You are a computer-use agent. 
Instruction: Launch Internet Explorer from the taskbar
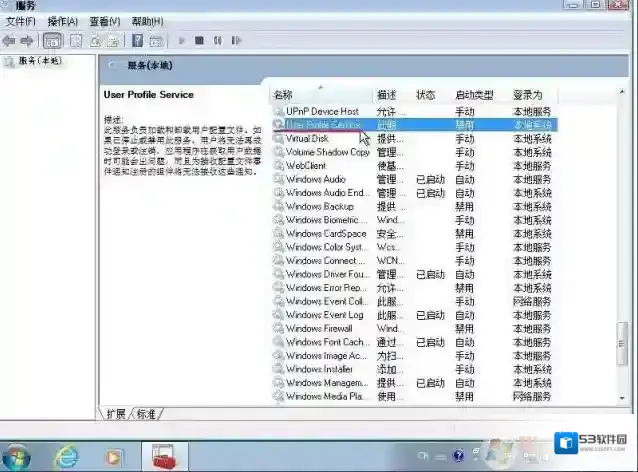[x=66, y=457]
